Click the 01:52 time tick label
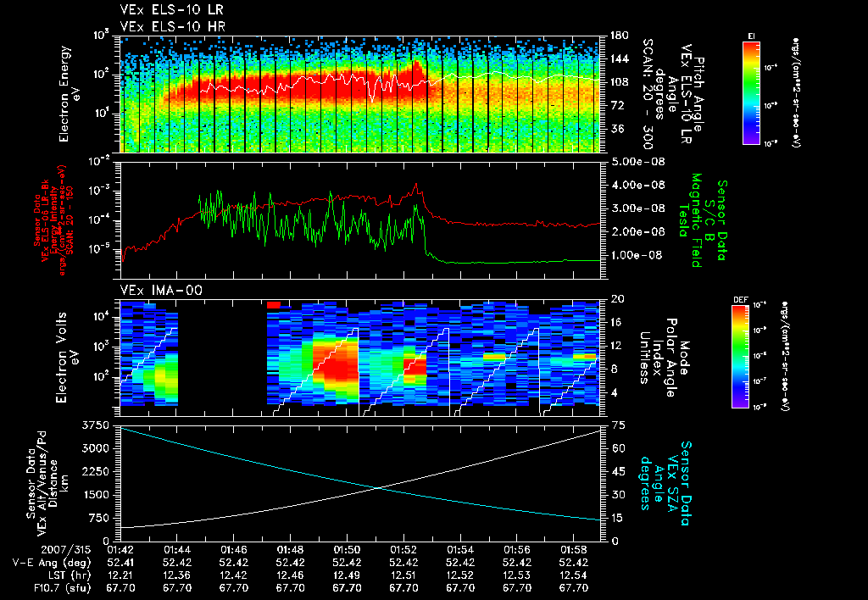This screenshot has width=868, height=600. point(403,550)
